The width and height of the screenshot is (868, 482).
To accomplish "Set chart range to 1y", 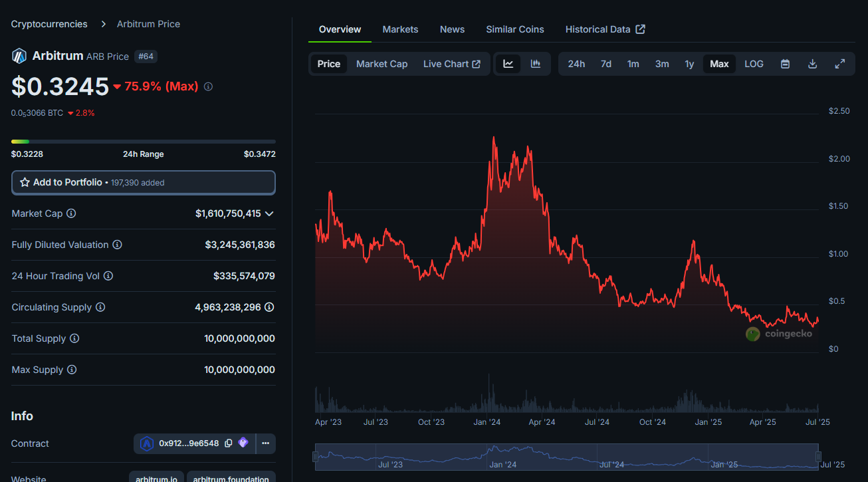I will (x=689, y=64).
